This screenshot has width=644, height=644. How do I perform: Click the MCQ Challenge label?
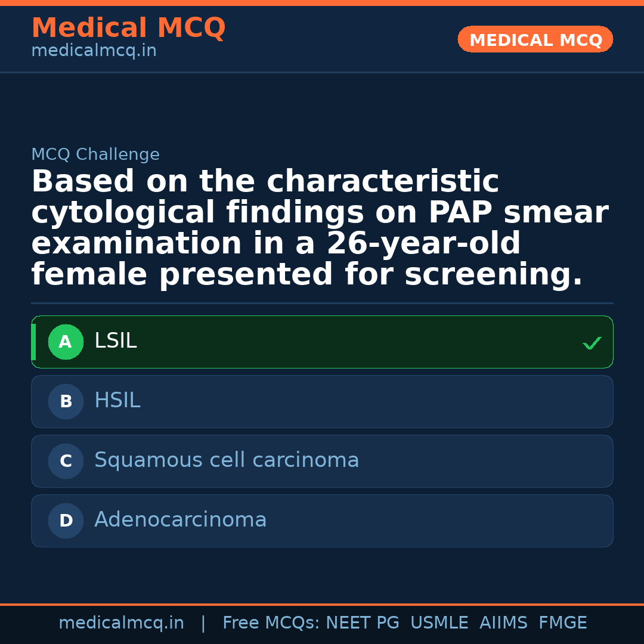pyautogui.click(x=95, y=155)
